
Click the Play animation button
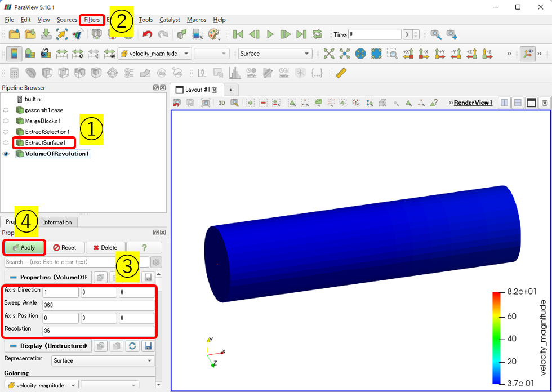pos(270,34)
